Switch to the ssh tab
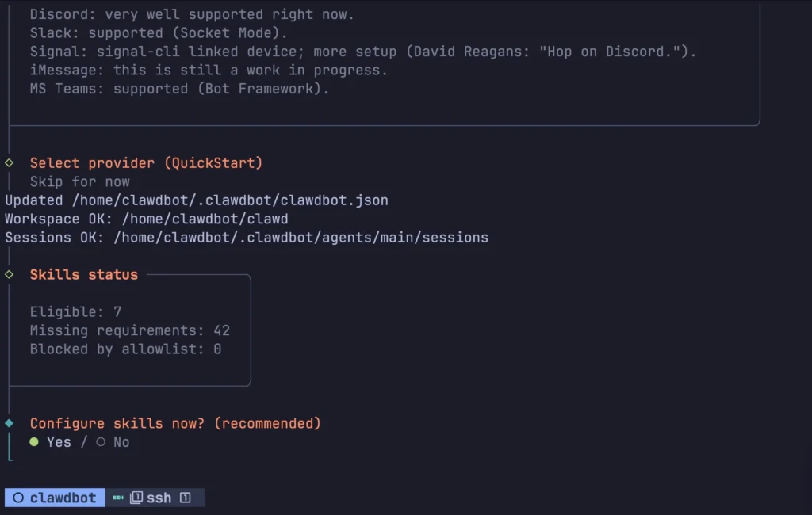This screenshot has width=812, height=515. click(x=159, y=498)
